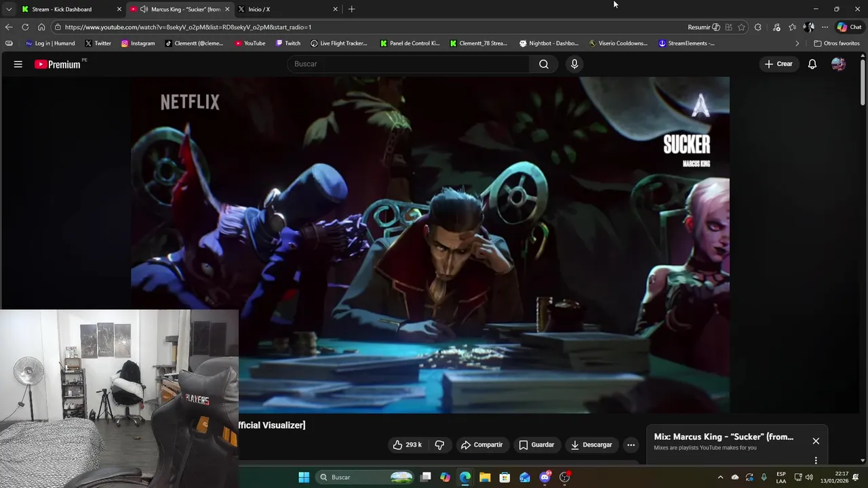Click Compartir to share the video
Image resolution: width=868 pixels, height=488 pixels.
coord(481,445)
